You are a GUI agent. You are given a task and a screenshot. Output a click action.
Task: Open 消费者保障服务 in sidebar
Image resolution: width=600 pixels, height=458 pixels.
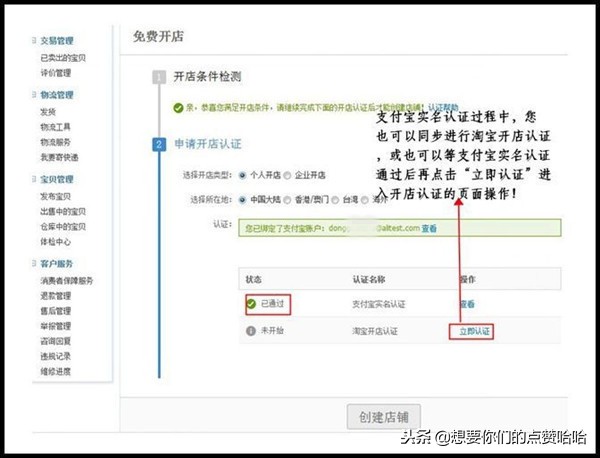(x=67, y=280)
